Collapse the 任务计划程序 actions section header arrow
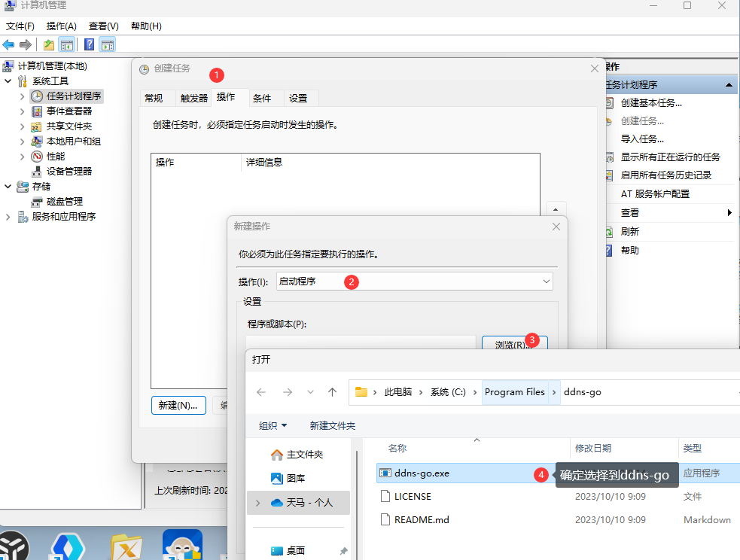Image resolution: width=740 pixels, height=560 pixels. (729, 85)
